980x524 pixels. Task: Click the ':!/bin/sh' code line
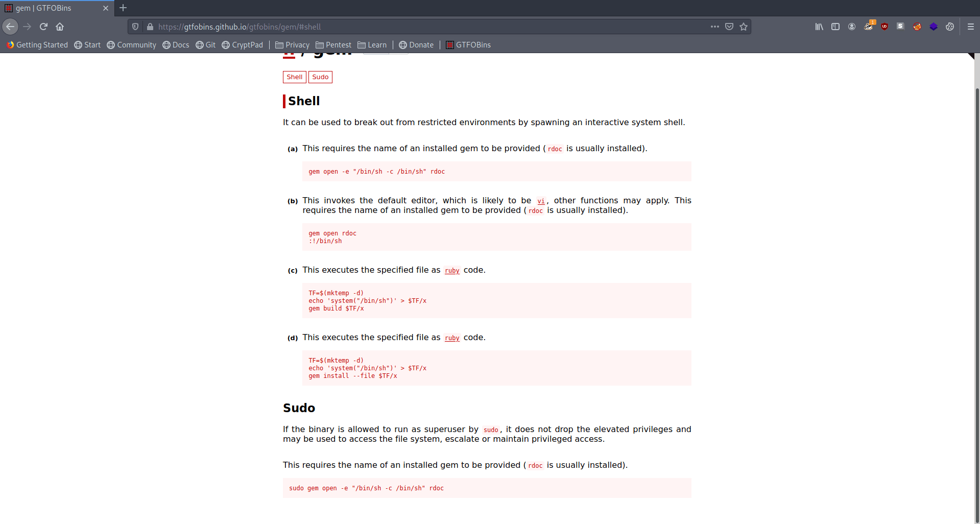pyautogui.click(x=325, y=241)
